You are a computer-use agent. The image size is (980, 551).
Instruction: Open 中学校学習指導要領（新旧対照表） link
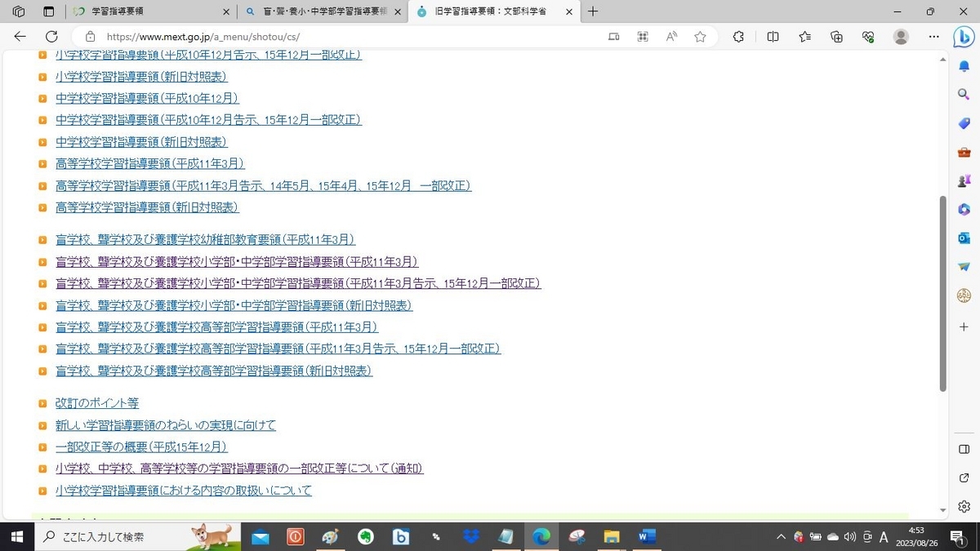(141, 142)
